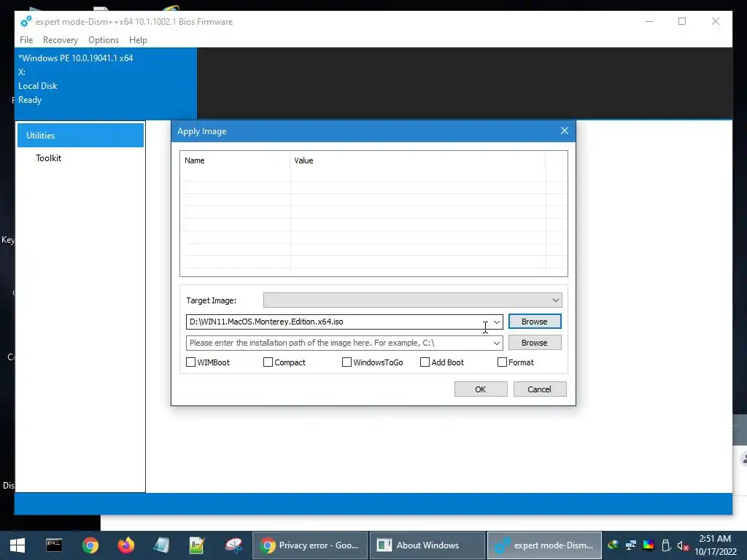Activate expert mode-Dism++ taskbar button
Viewport: 747px width, 560px height.
(x=544, y=545)
